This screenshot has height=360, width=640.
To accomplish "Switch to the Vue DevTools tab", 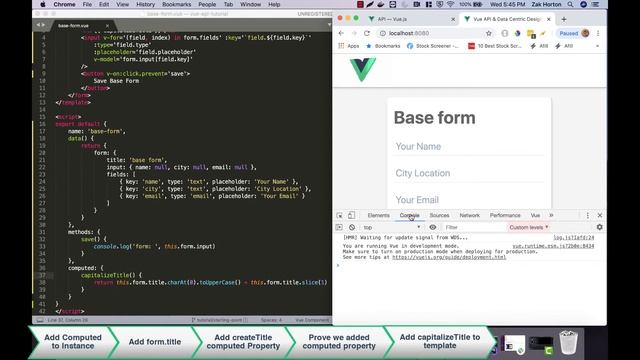I will (x=535, y=215).
